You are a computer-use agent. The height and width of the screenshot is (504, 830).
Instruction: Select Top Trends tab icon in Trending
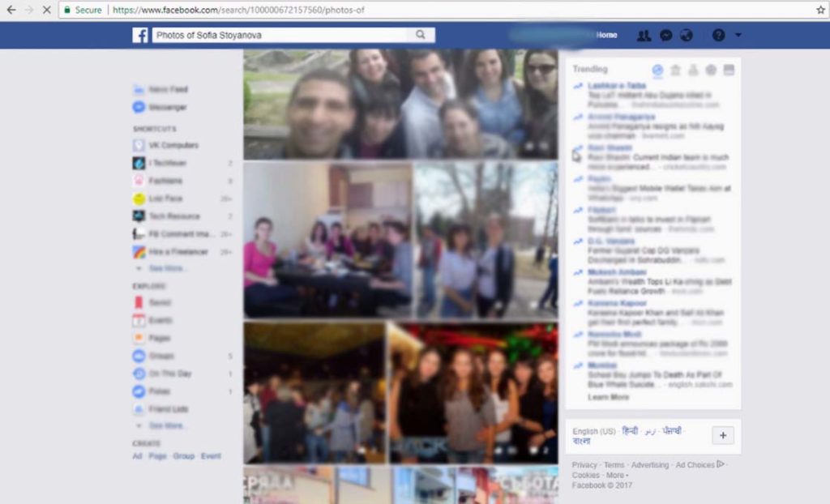[x=657, y=70]
